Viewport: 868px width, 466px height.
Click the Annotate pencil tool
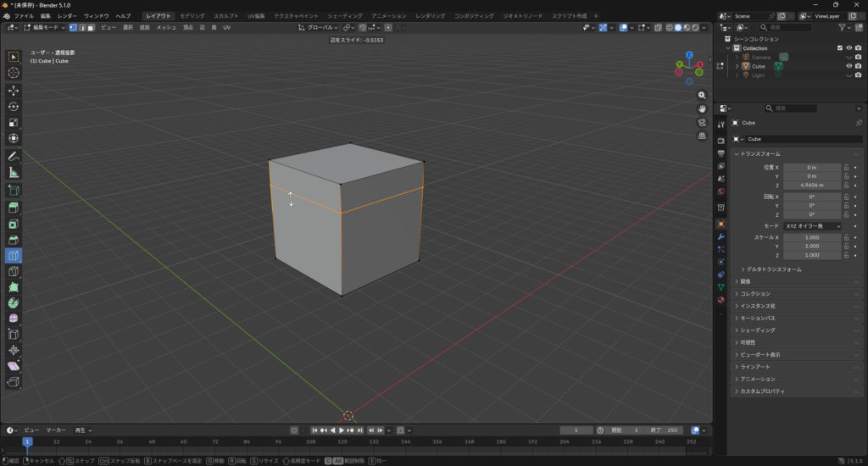click(14, 157)
